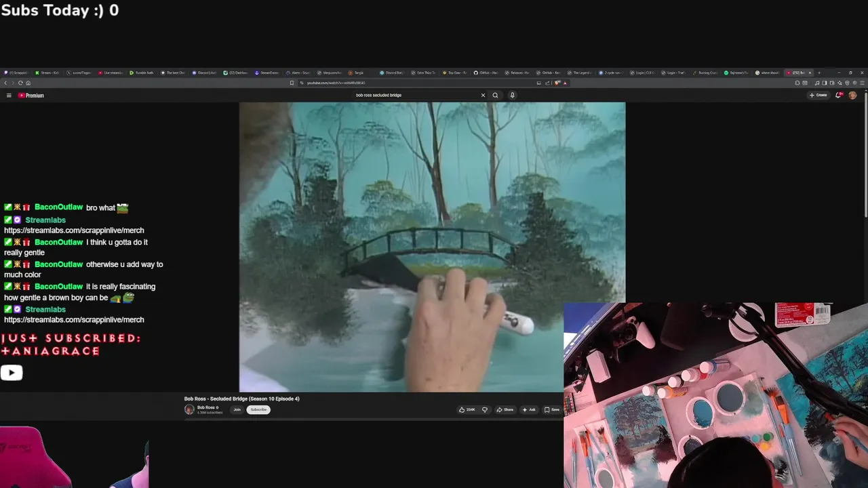Open the Bob Ross channel avatar
The height and width of the screenshot is (488, 868).
click(189, 409)
